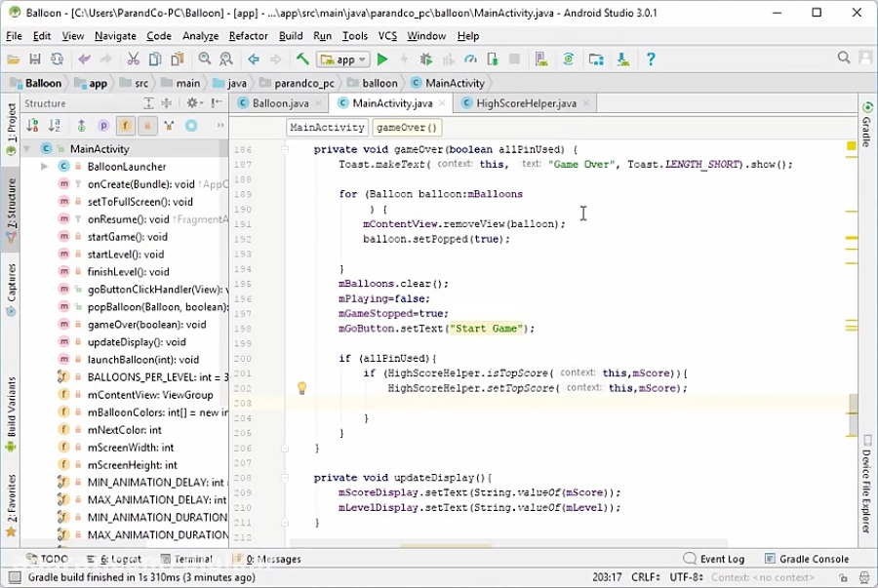
Task: Open view options gear in Structure panel
Action: coord(191,103)
